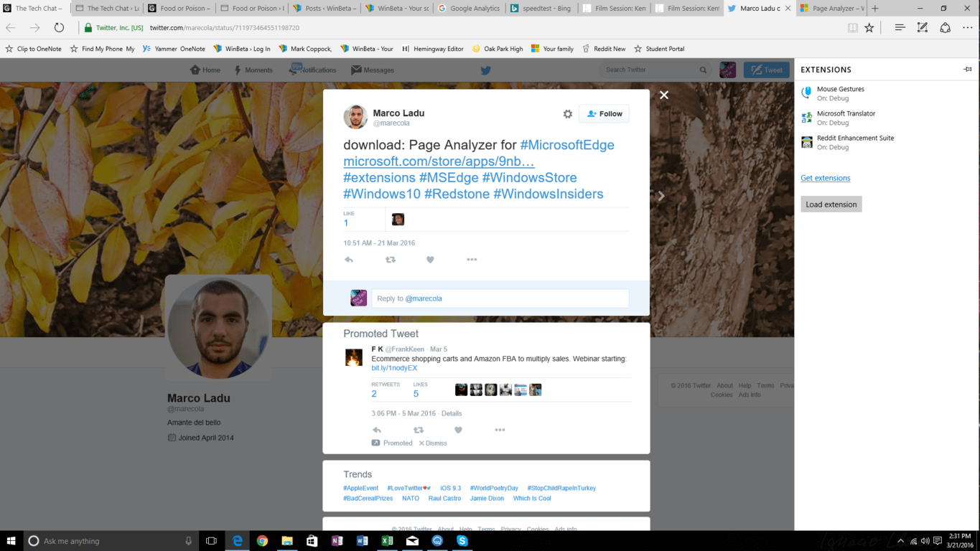980x551 pixels.
Task: Open the Edge Hub
Action: pyautogui.click(x=900, y=27)
